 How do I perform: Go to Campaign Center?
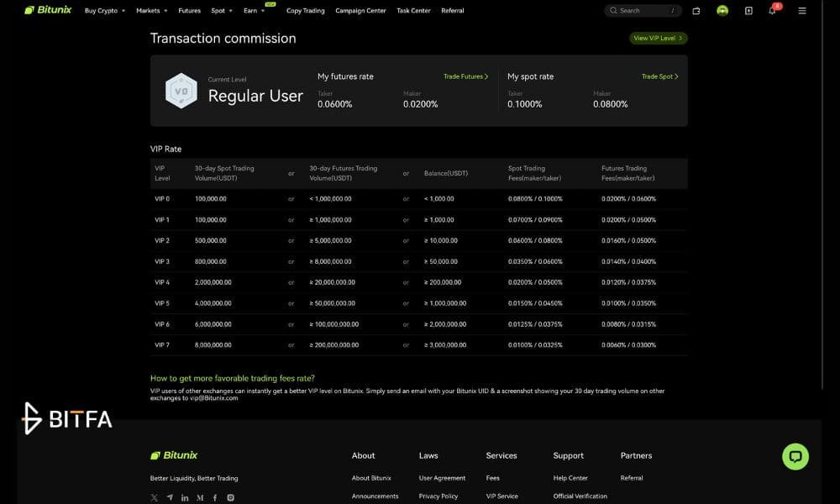[x=360, y=11]
